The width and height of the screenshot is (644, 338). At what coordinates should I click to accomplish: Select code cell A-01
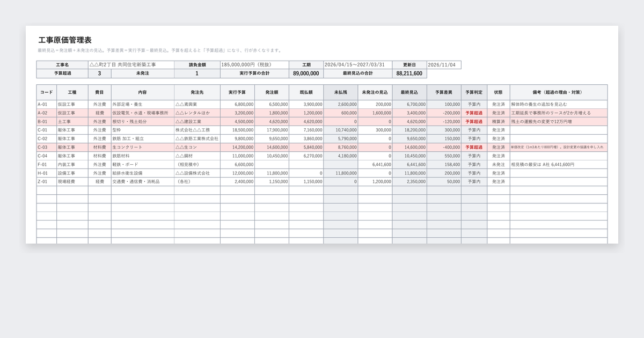click(x=47, y=105)
